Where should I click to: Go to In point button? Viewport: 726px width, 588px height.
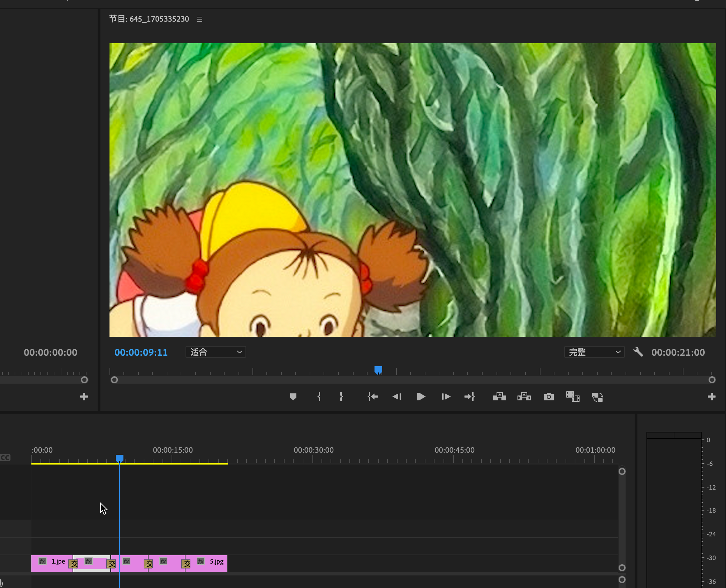click(x=373, y=397)
